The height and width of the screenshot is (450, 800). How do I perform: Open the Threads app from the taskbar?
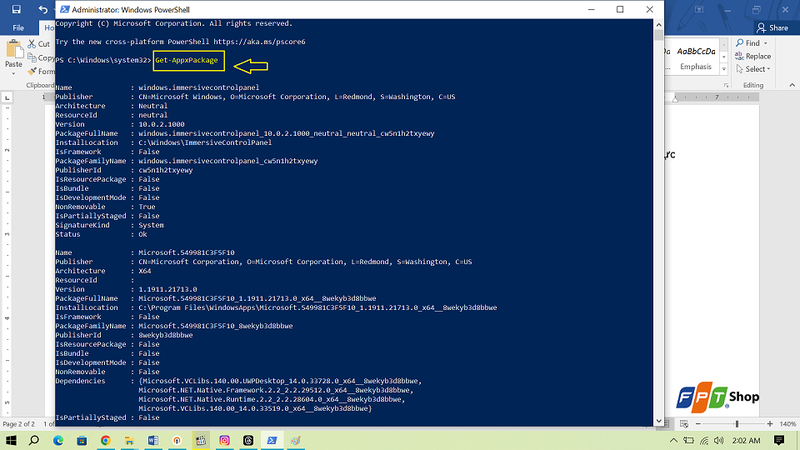click(x=248, y=440)
